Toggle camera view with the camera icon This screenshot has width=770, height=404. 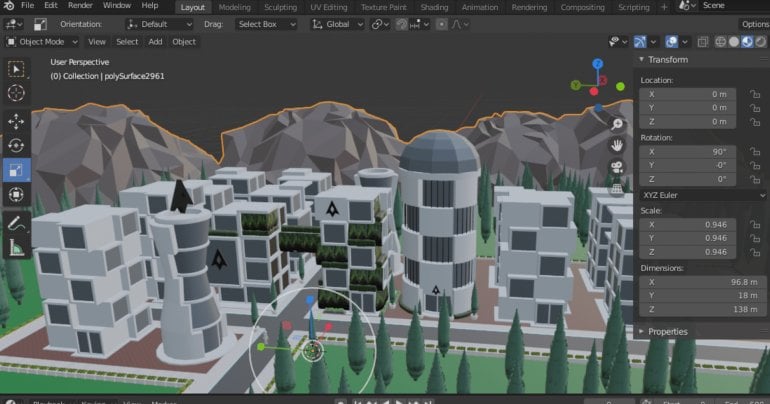click(618, 167)
